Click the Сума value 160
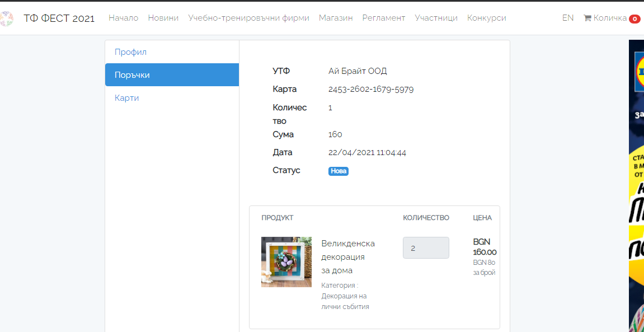Image resolution: width=644 pixels, height=332 pixels. point(335,134)
